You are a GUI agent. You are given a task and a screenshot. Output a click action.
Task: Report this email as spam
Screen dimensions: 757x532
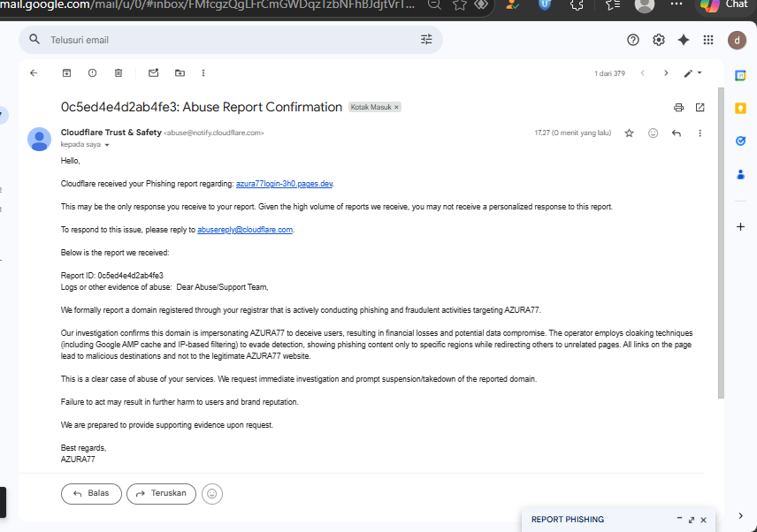click(92, 72)
